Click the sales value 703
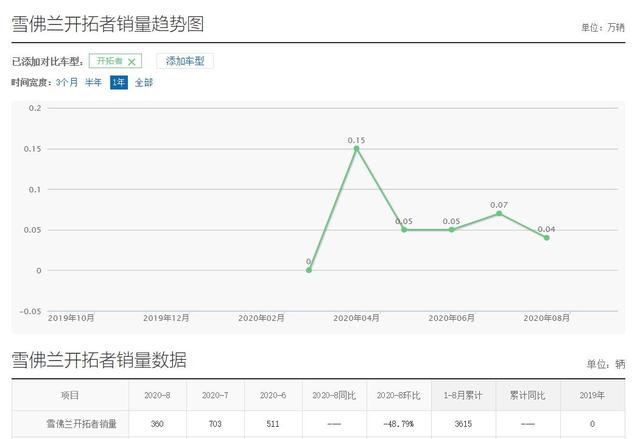Screen dimensions: 640x439 click(x=215, y=424)
